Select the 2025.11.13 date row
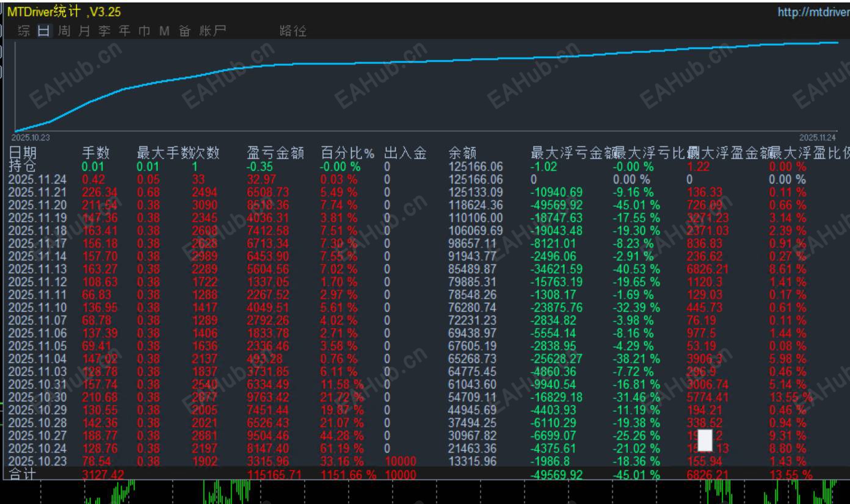This screenshot has width=850, height=504. pyautogui.click(x=38, y=269)
